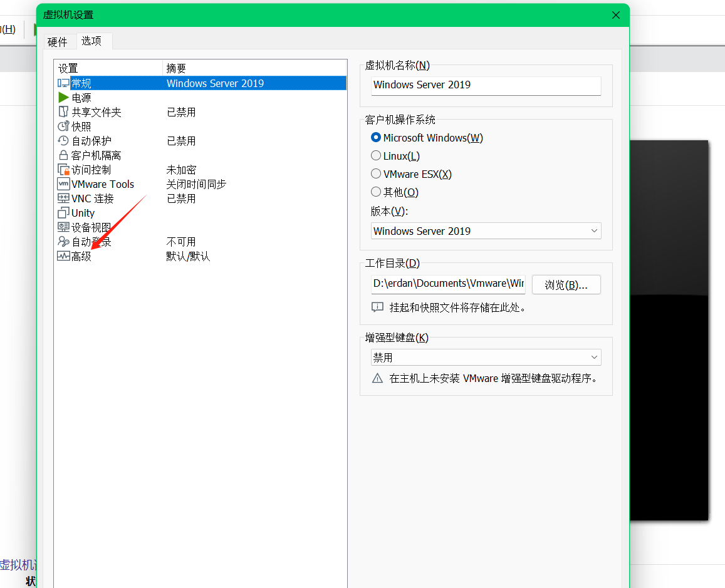Click the 不可用 summary text
This screenshot has height=588, width=725.
tap(181, 242)
